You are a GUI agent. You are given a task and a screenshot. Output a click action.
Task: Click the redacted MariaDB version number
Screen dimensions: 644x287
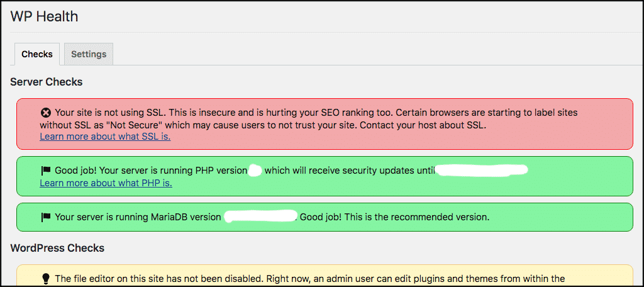261,217
